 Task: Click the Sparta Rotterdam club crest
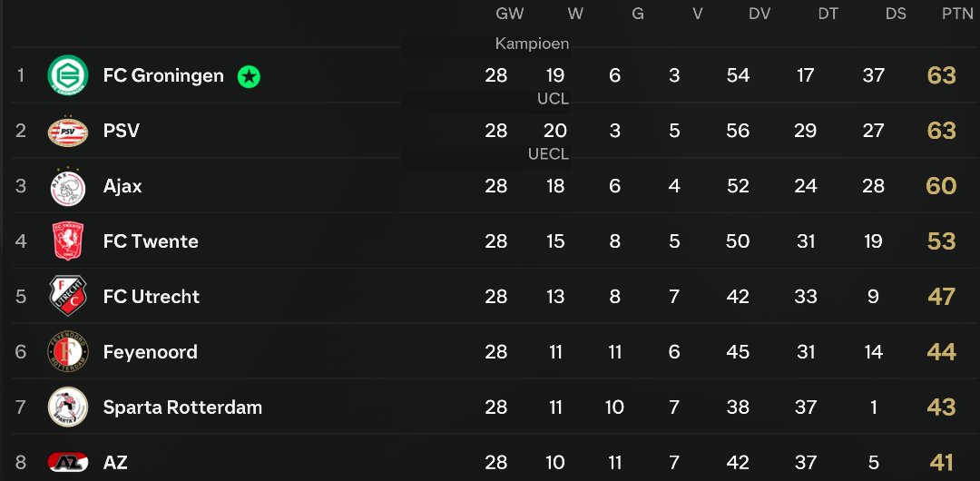(x=67, y=407)
